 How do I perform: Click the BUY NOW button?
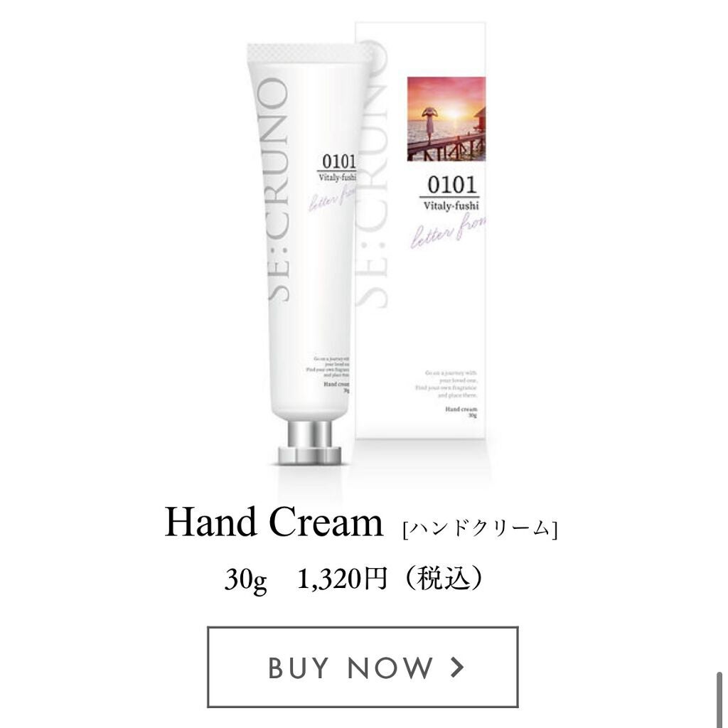tap(363, 667)
